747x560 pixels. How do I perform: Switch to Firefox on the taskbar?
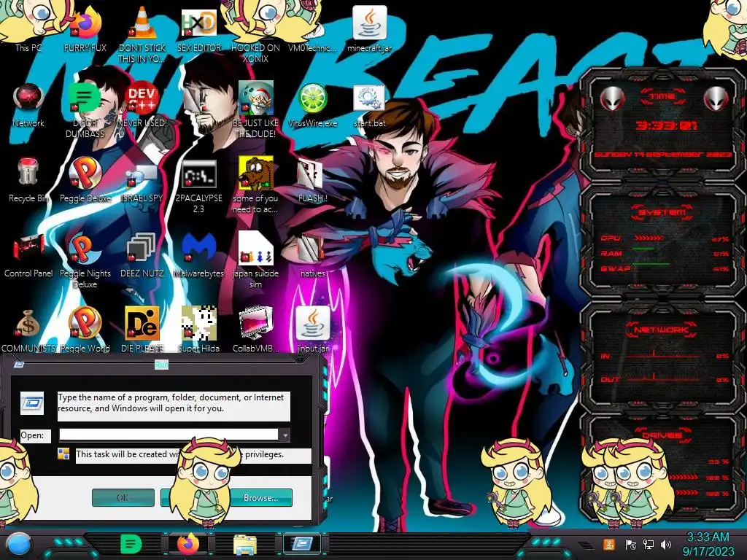(x=188, y=544)
